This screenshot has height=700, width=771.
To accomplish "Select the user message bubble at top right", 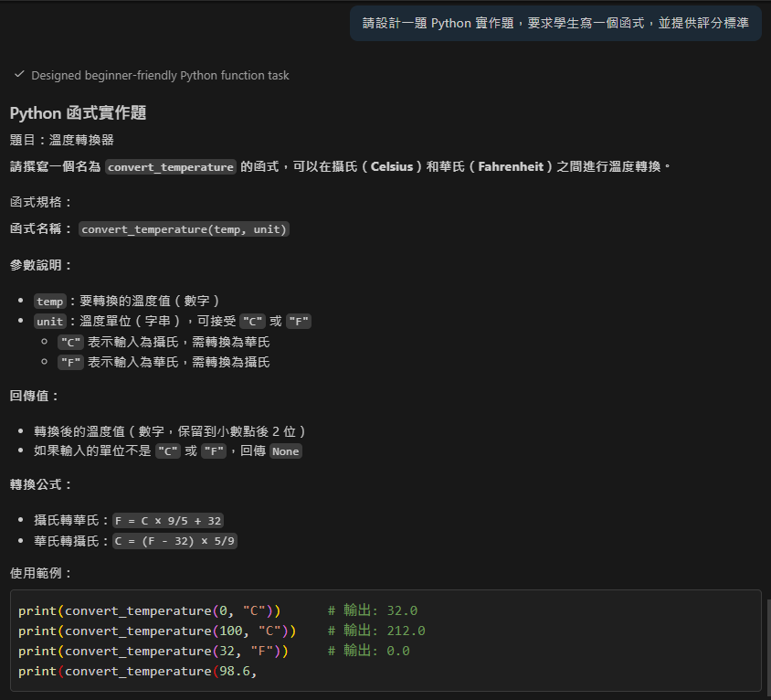I will click(x=554, y=23).
